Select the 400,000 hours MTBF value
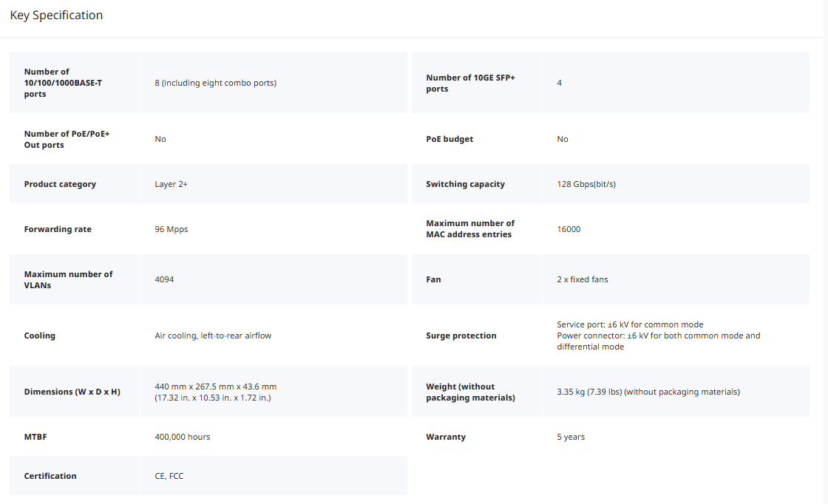Image resolution: width=828 pixels, height=504 pixels. 182,437
